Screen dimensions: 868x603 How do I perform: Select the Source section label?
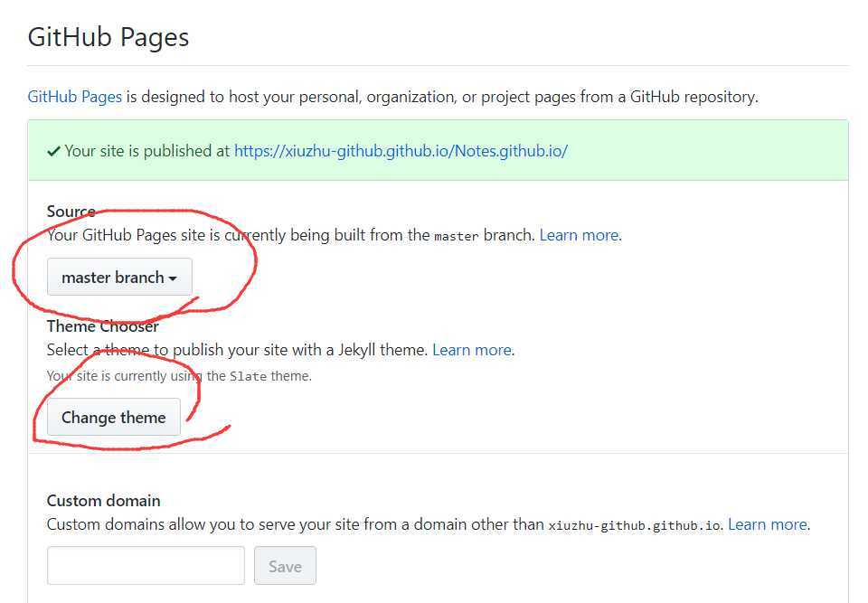(x=71, y=212)
